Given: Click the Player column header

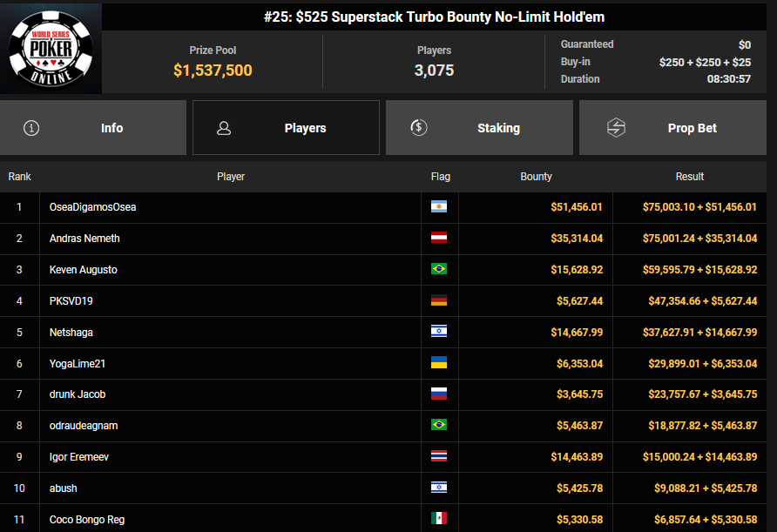Looking at the screenshot, I should pyautogui.click(x=231, y=177).
